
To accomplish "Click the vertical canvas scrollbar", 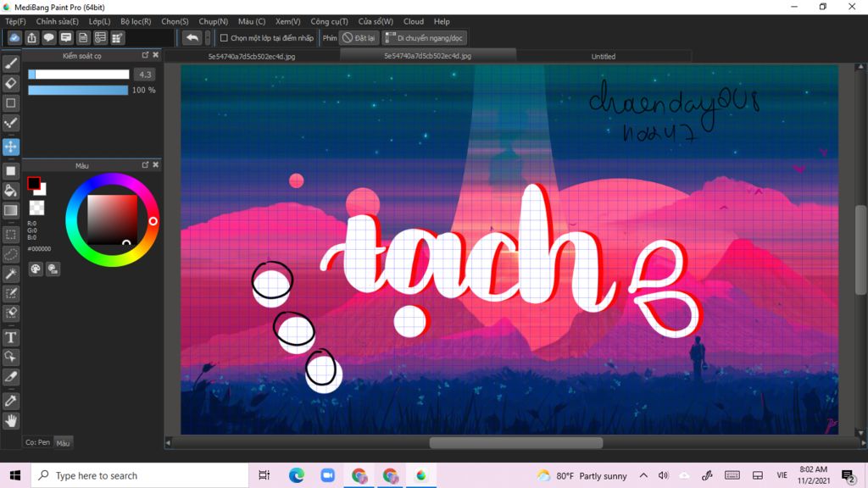I will point(860,250).
